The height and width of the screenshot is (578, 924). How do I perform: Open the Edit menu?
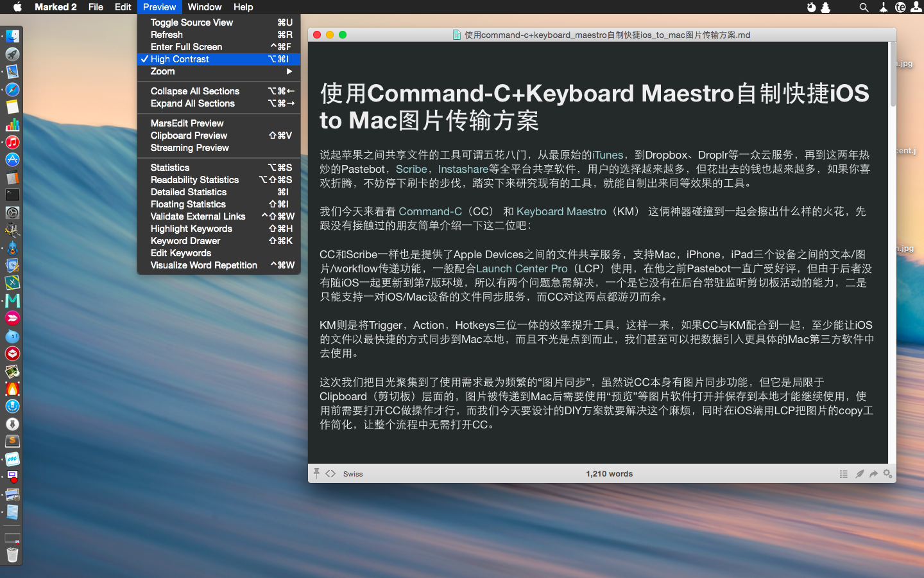pyautogui.click(x=123, y=7)
